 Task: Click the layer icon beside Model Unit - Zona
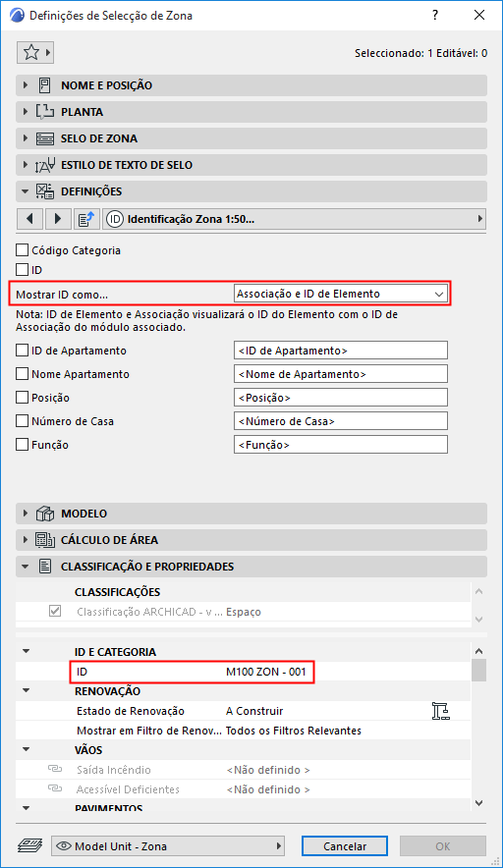coord(29,845)
